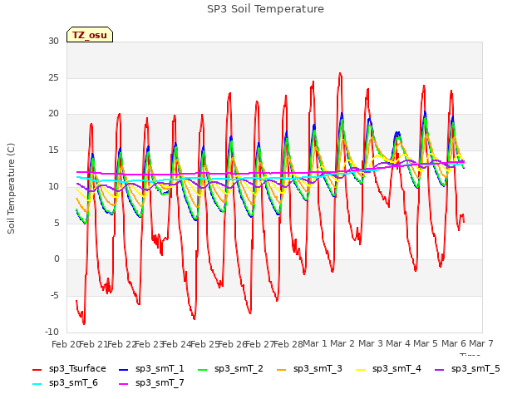Image resolution: width=532 pixels, height=399 pixels.
Task: Click the Feb 20 x-axis label
Action: [x=66, y=344]
